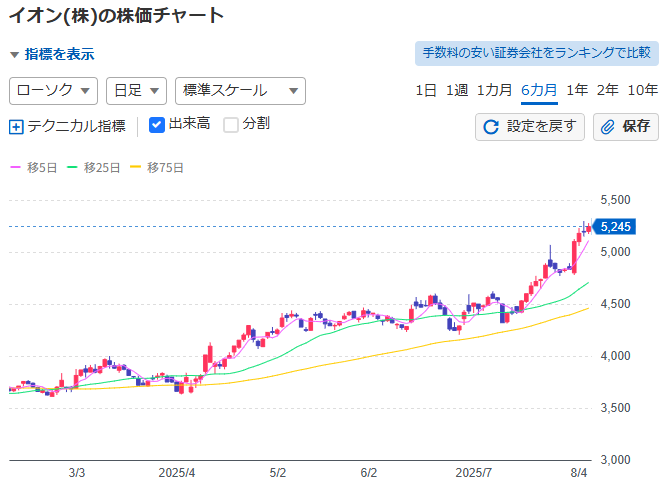Screen dimensions: 665x492
Task: Click the paperclip icon in 保存
Action: (608, 127)
